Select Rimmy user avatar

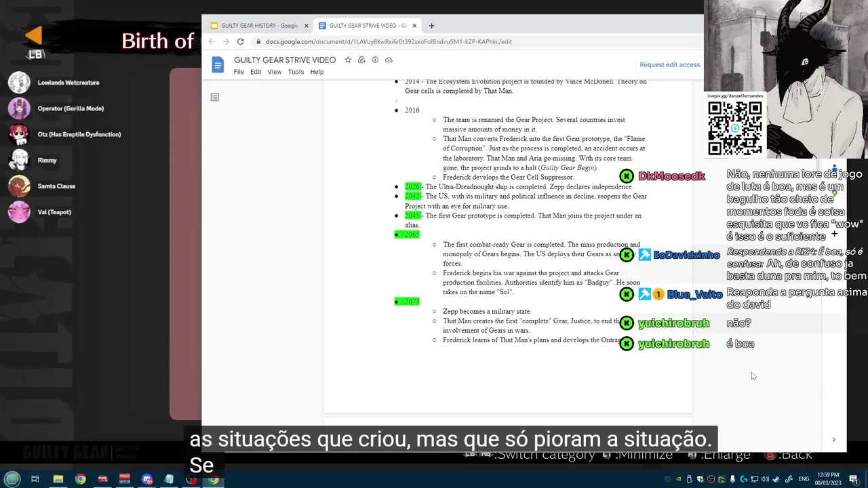click(x=19, y=160)
